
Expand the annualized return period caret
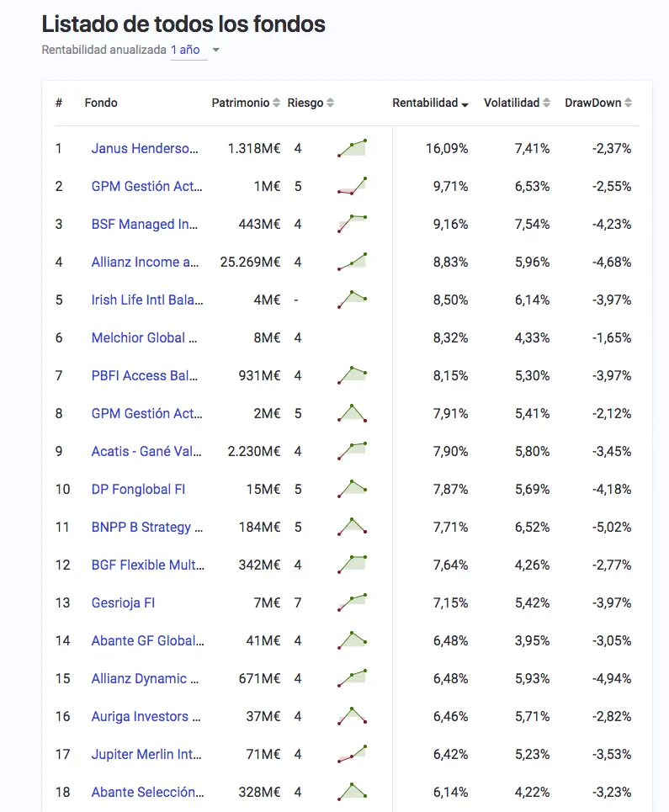pos(216,50)
